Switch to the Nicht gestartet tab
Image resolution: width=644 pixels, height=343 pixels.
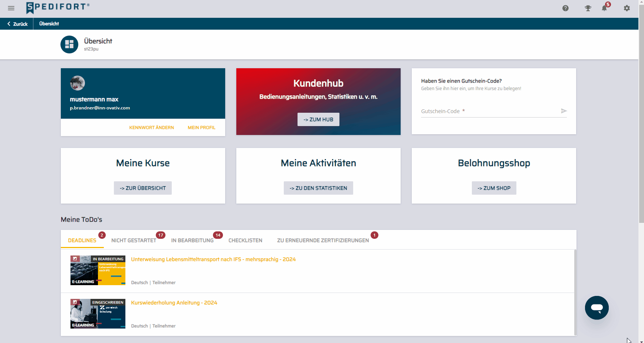click(134, 240)
